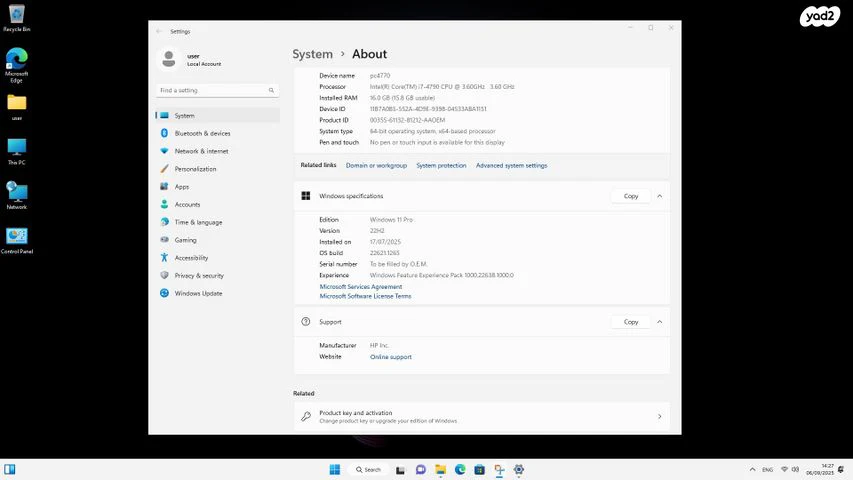Click the device name pc4770

[380, 76]
